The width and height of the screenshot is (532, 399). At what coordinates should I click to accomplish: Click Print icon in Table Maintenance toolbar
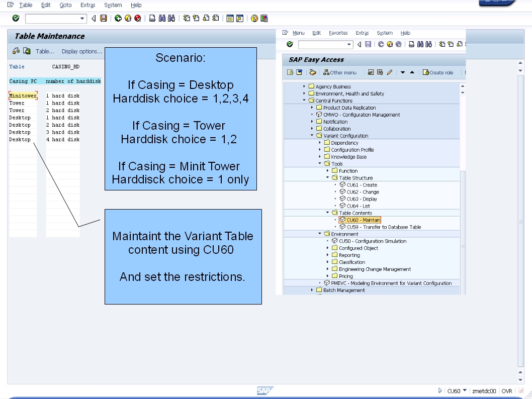(152, 18)
